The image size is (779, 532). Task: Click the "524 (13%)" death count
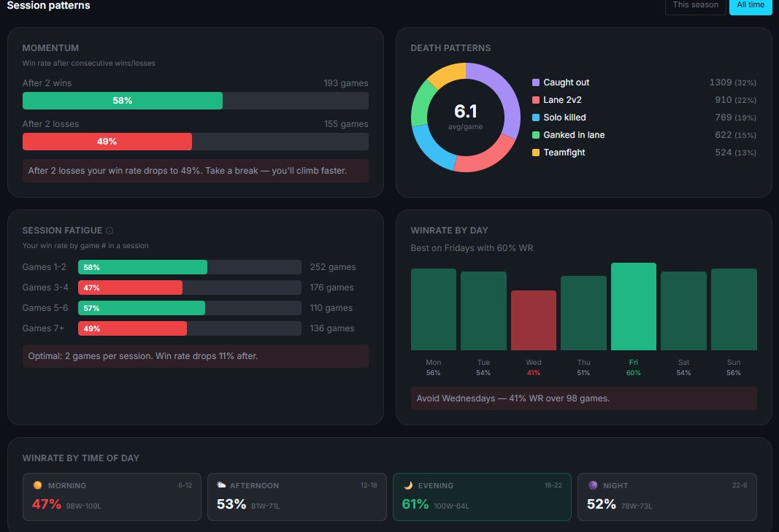[736, 153]
